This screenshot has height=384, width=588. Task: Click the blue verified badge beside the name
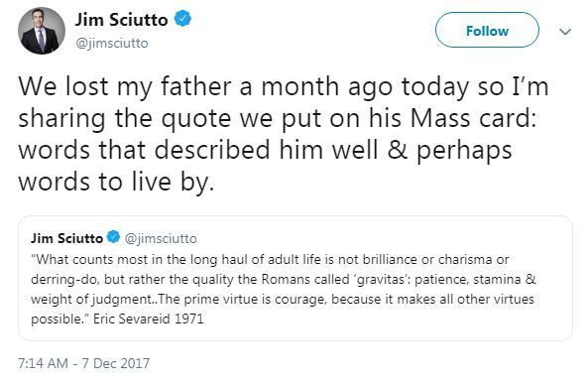(183, 19)
